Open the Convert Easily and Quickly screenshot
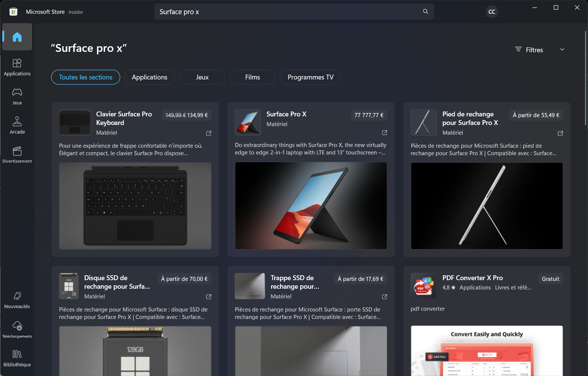 (x=487, y=351)
